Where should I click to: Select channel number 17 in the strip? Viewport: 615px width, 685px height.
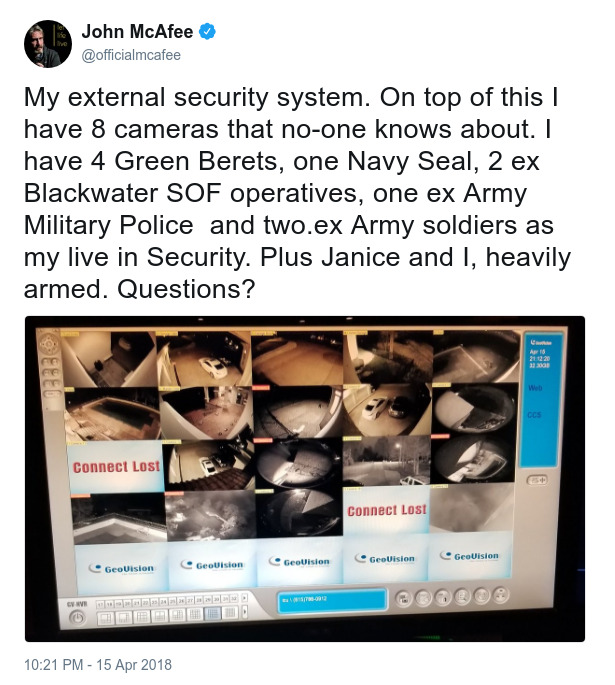point(100,604)
